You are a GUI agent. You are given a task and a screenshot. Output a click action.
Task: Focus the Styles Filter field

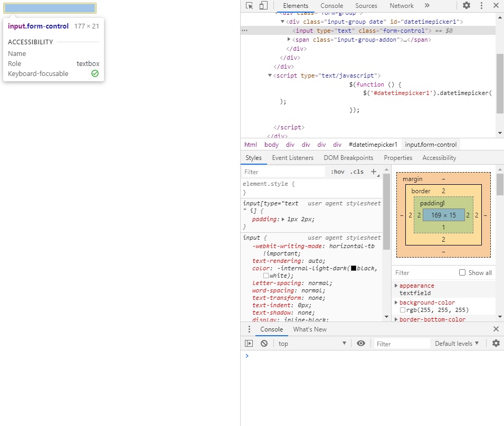283,172
